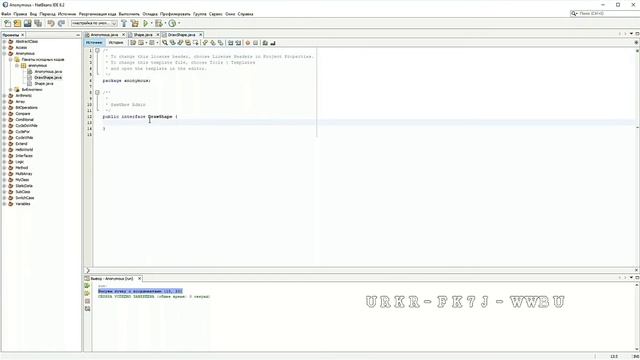Screen dimensions: 640x360
Task: Expand the Libraries node
Action: coord(11,89)
